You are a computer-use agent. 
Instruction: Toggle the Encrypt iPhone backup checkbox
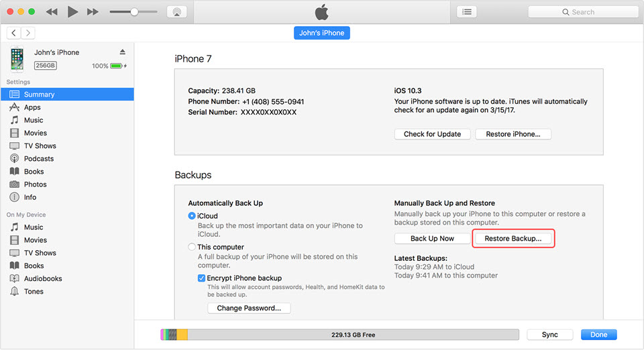pos(201,278)
